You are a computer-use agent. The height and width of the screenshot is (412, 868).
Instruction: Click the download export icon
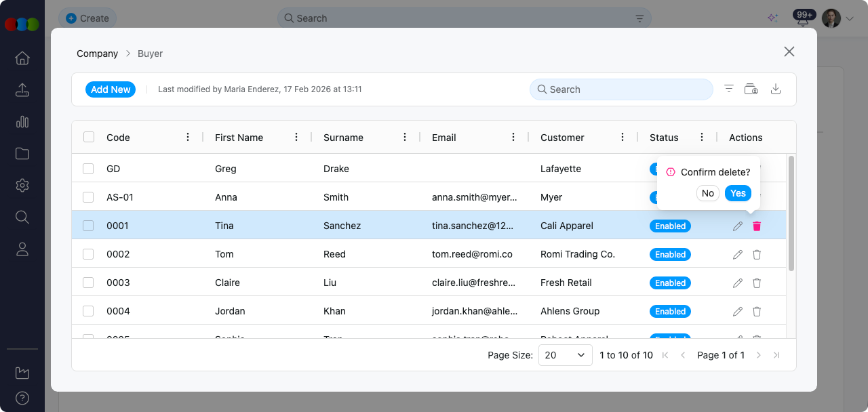[776, 89]
